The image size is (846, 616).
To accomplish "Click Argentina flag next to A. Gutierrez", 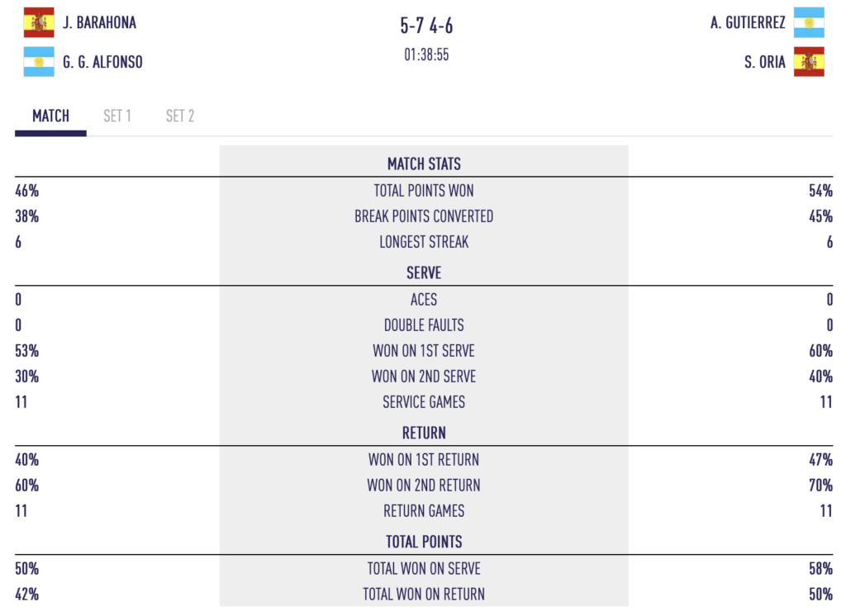I will tap(809, 22).
